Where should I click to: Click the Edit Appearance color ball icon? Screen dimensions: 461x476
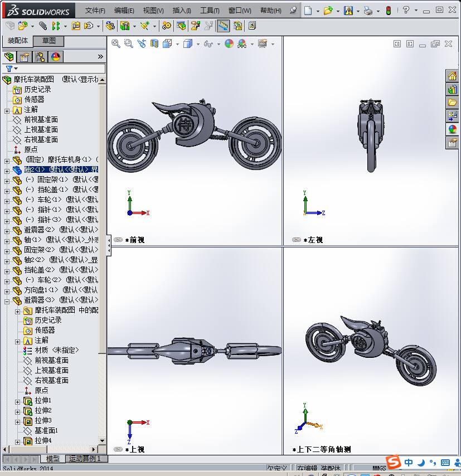(229, 43)
